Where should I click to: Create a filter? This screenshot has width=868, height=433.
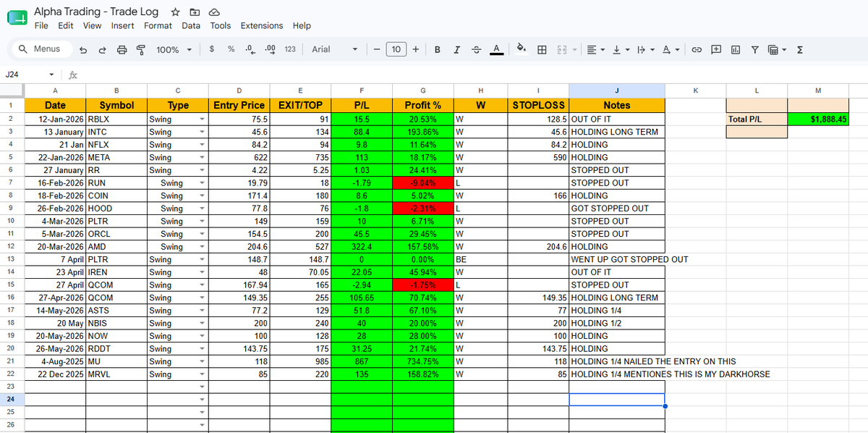pos(754,49)
